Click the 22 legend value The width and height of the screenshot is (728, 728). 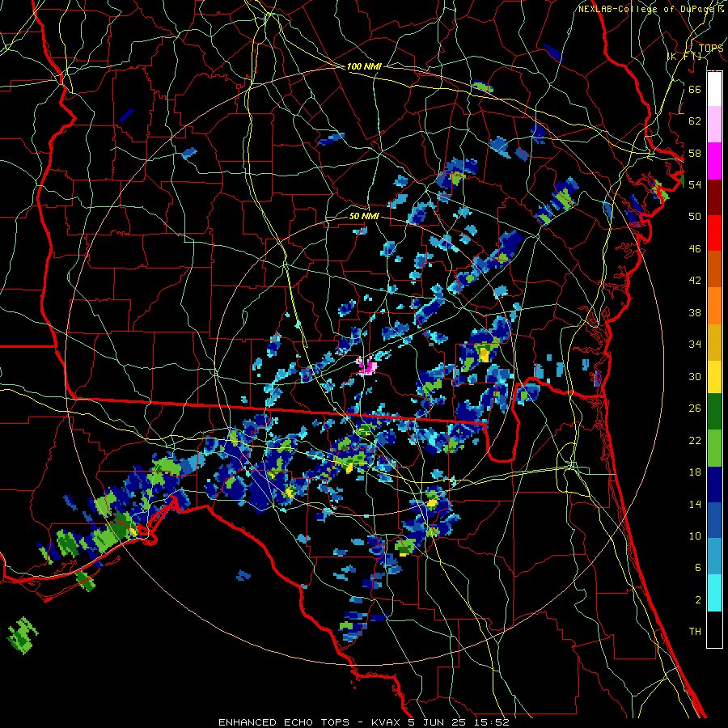point(695,440)
